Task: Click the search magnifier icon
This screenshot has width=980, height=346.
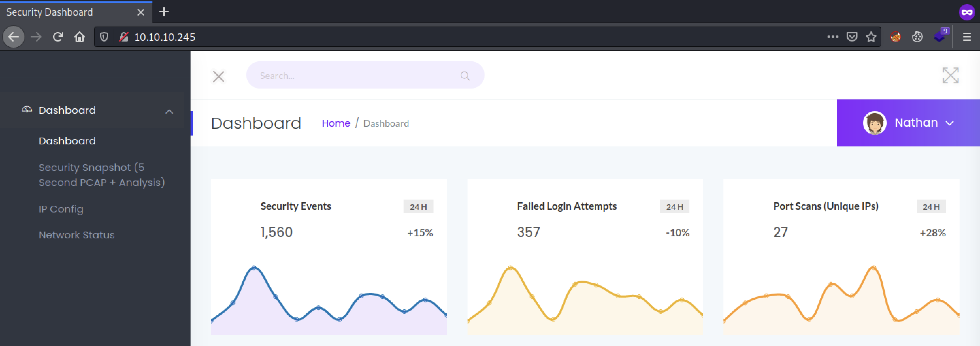Action: [x=465, y=76]
